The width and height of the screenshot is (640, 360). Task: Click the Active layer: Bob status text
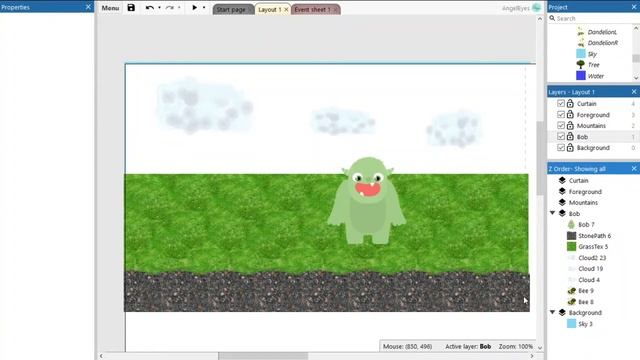point(468,346)
